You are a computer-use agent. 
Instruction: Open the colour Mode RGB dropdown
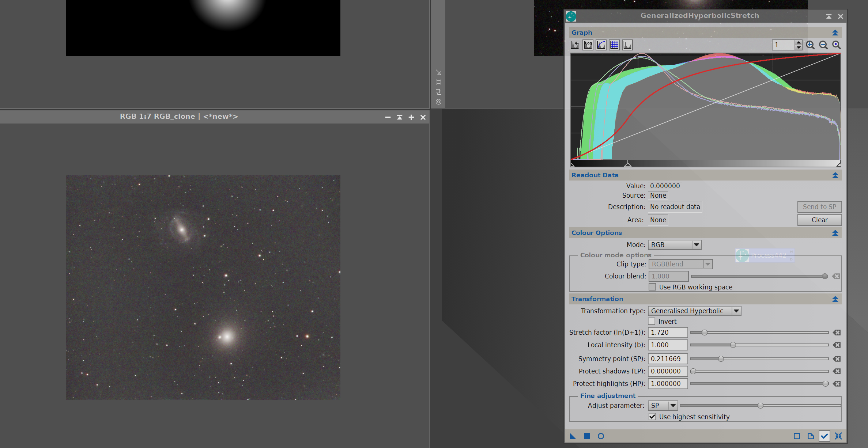675,245
